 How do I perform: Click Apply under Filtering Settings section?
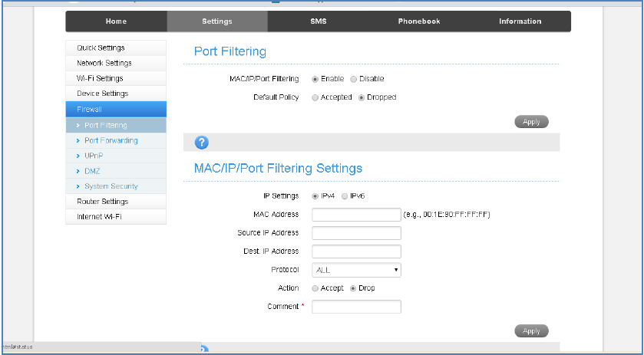pyautogui.click(x=531, y=330)
